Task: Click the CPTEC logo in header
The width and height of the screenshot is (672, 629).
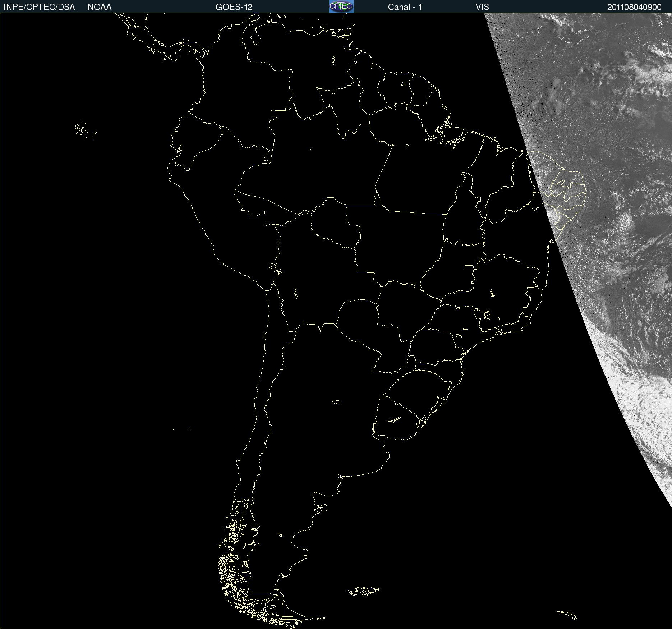Action: (341, 6)
